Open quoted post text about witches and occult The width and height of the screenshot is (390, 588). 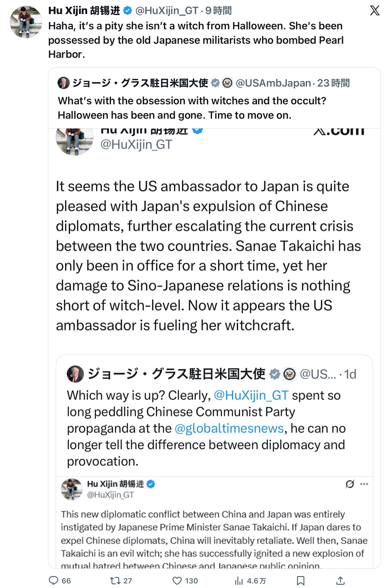tap(192, 108)
